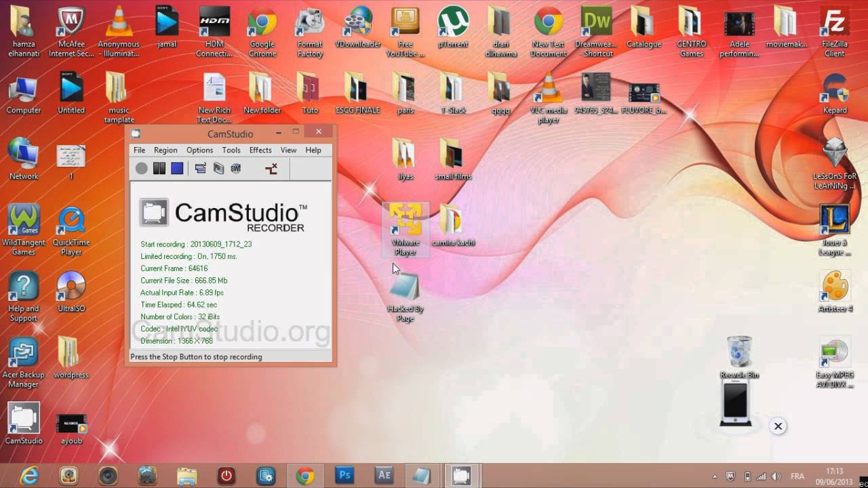Open File Explorer from the taskbar
The image size is (868, 488).
pyautogui.click(x=186, y=476)
